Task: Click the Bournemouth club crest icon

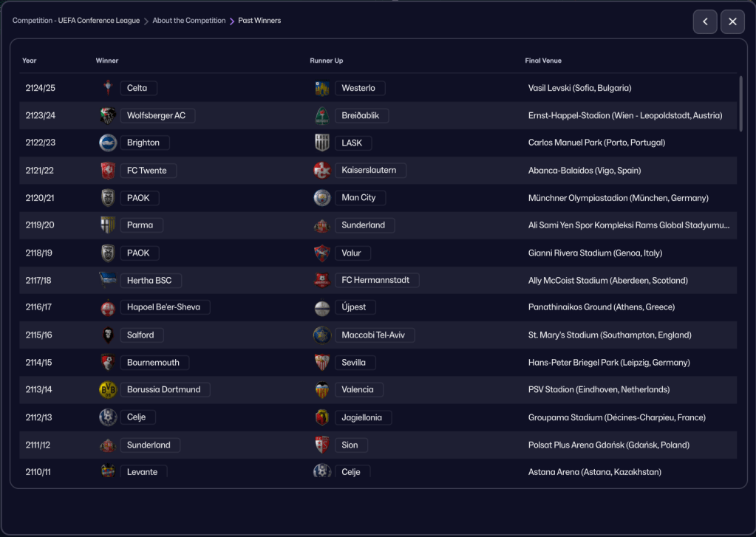Action: 108,362
